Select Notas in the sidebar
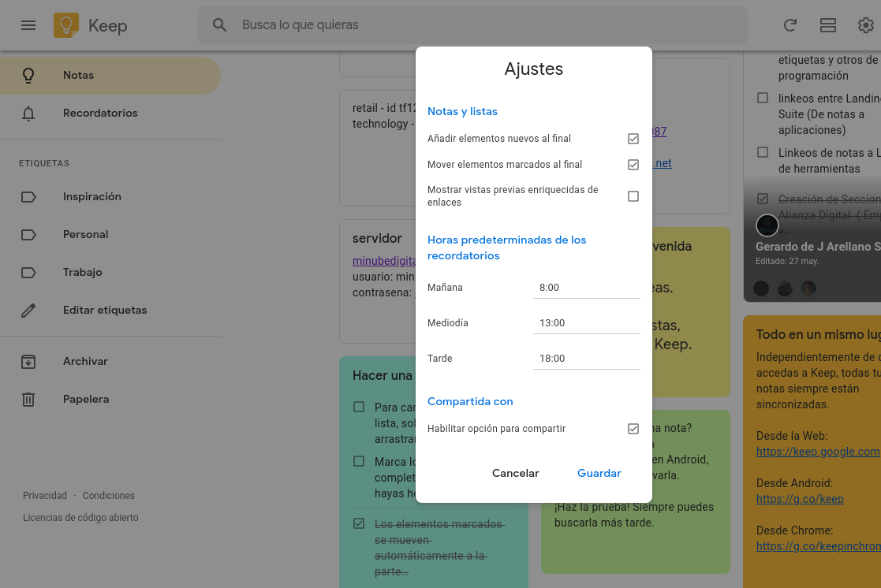 coord(78,76)
